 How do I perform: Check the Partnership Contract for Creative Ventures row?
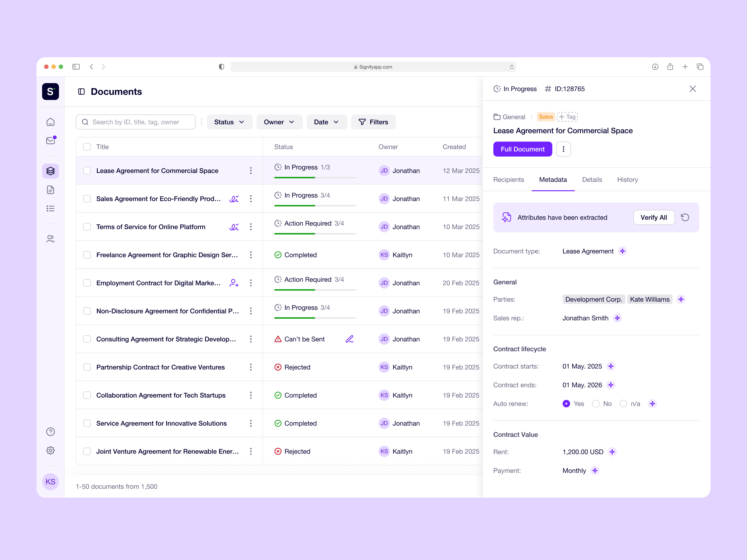[87, 367]
